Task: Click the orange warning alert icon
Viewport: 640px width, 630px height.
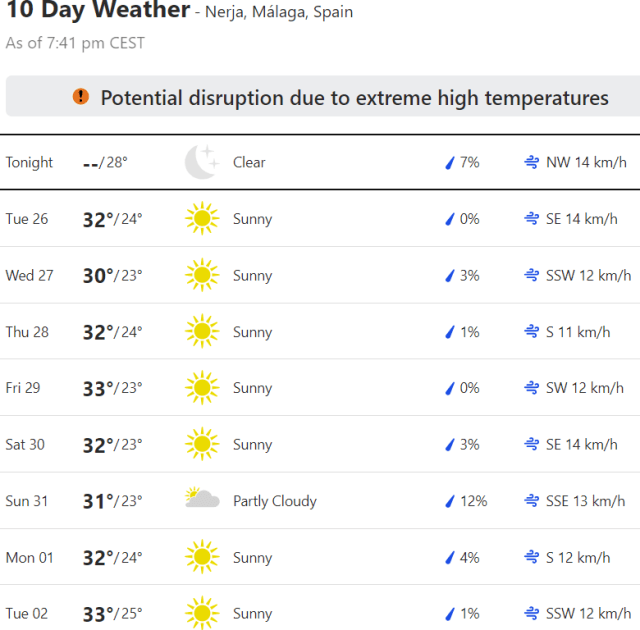Action: (x=81, y=97)
